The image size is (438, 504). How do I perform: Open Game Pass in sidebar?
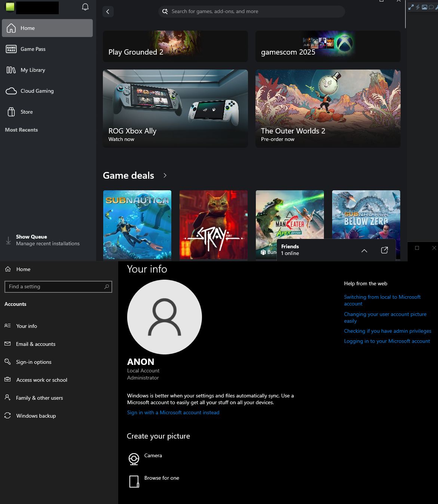(33, 49)
